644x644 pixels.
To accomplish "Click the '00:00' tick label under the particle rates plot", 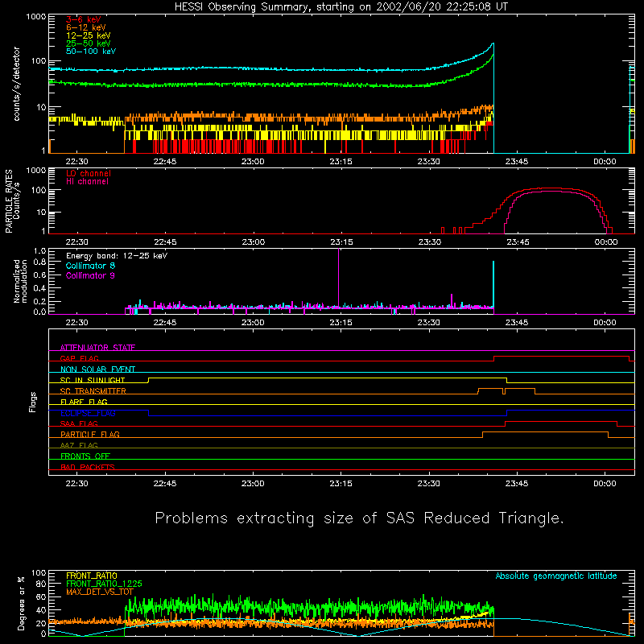I will (606, 242).
